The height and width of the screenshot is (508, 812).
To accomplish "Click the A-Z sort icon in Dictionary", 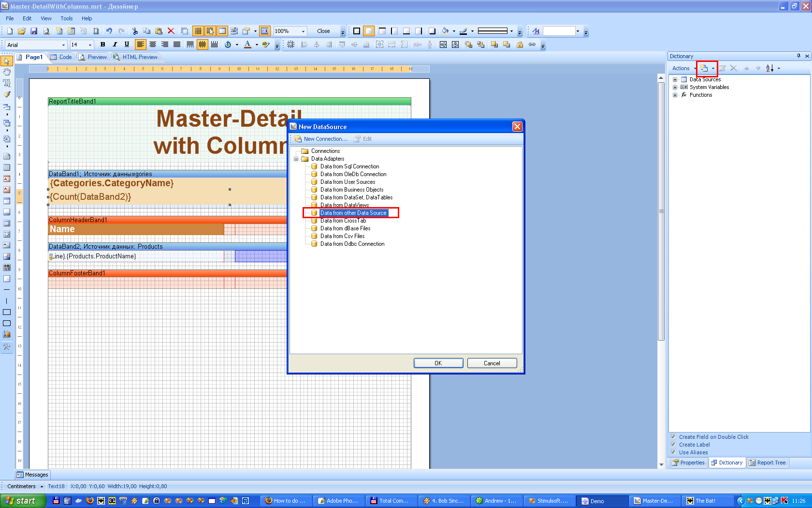I will click(x=770, y=68).
